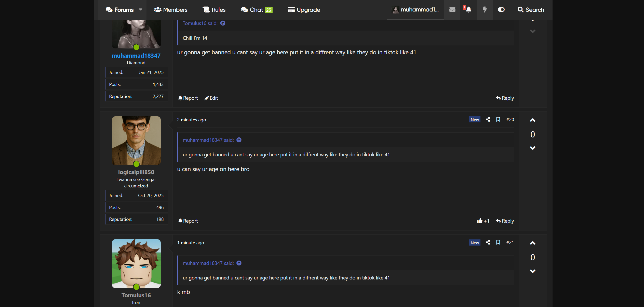Report logicalpill850's post
The image size is (644, 307).
click(188, 221)
